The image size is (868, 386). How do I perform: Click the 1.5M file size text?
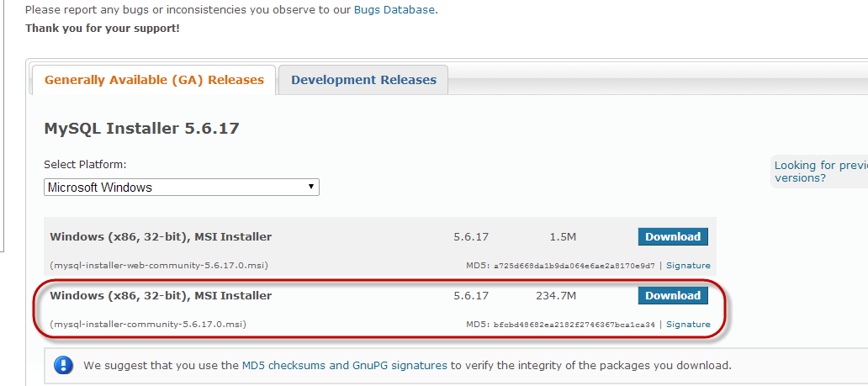562,237
